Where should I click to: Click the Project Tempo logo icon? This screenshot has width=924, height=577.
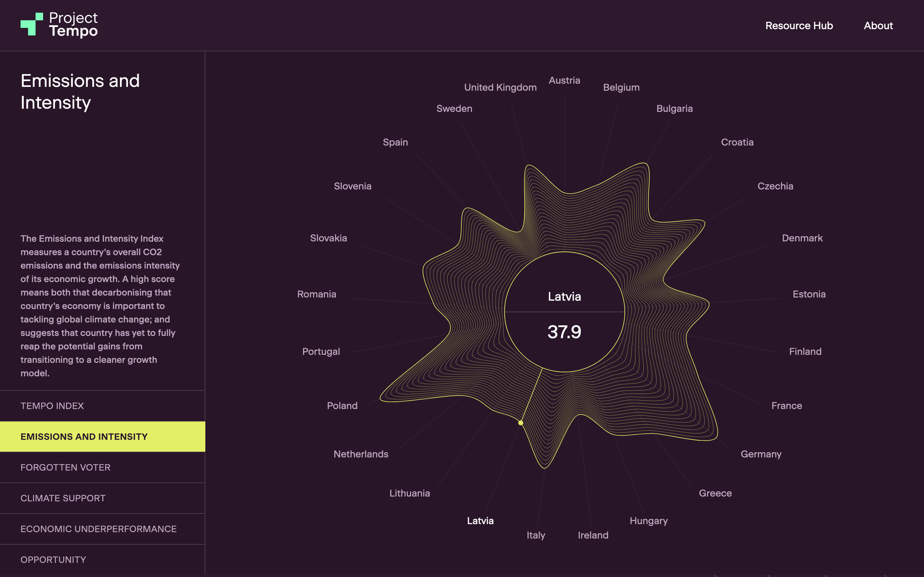(x=31, y=25)
